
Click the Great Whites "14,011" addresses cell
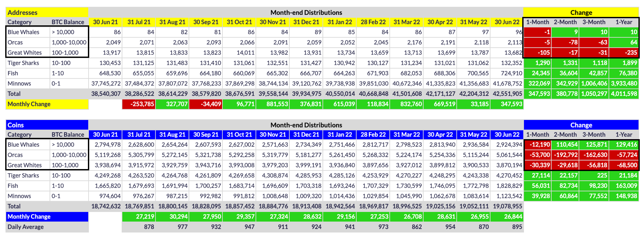coord(239,53)
